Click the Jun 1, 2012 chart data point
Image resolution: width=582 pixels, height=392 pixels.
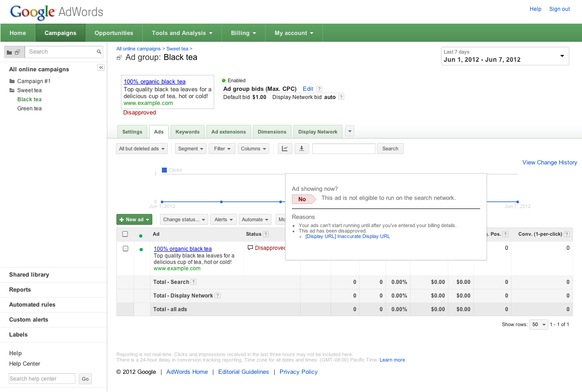click(162, 202)
